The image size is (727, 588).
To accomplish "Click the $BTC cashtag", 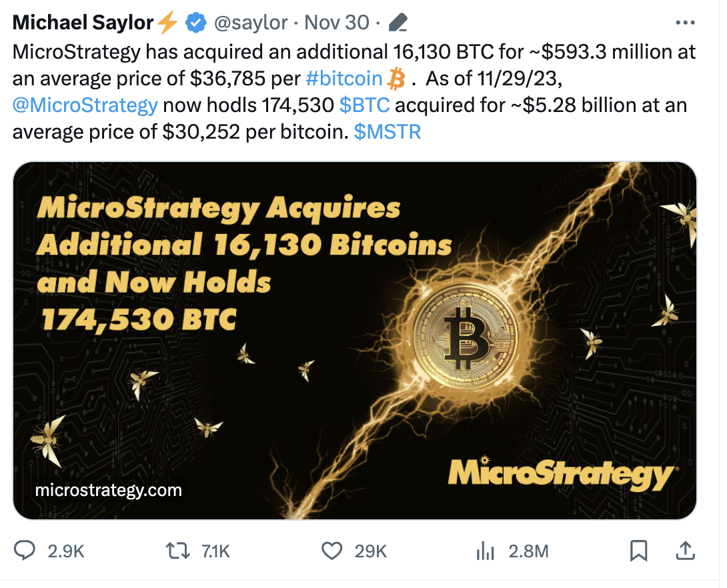I will pos(365,105).
